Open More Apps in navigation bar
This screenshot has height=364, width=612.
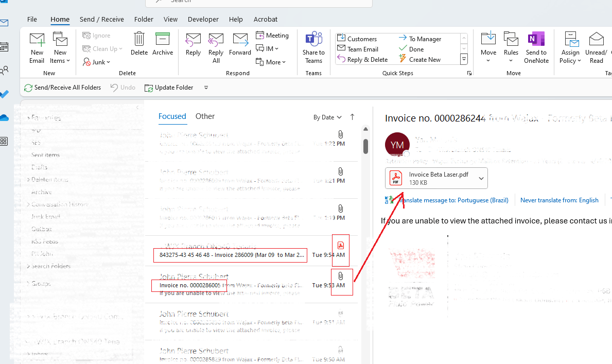pyautogui.click(x=4, y=142)
